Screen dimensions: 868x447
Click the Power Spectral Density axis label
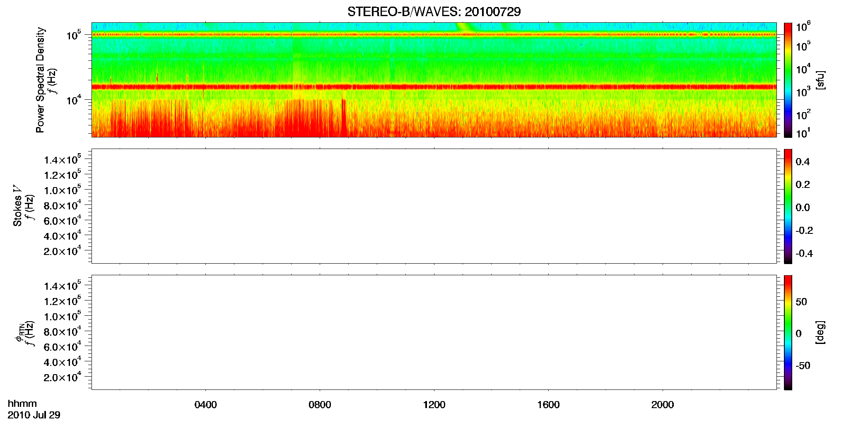[x=40, y=80]
